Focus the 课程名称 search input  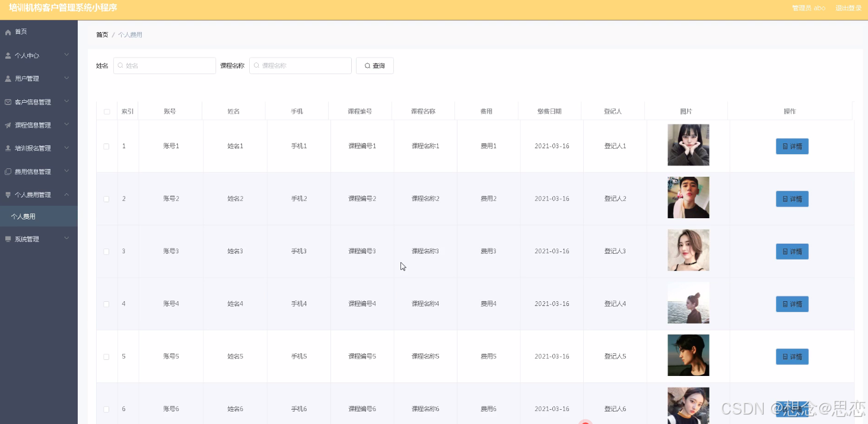point(300,66)
